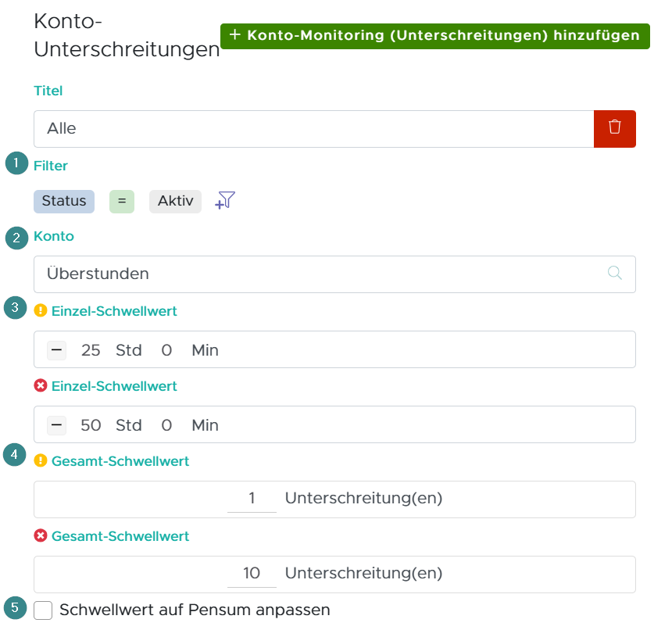The width and height of the screenshot is (672, 630).
Task: Open the equals operator filter chip
Action: 121,201
